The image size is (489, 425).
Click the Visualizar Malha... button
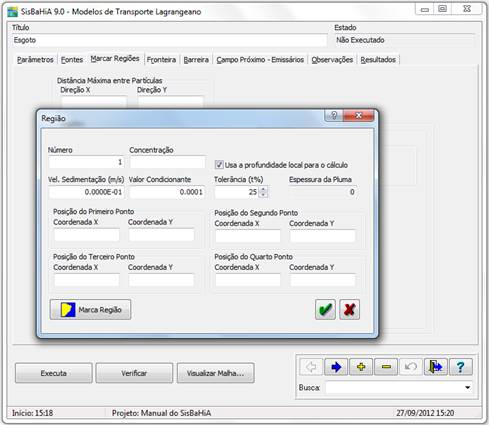(215, 373)
